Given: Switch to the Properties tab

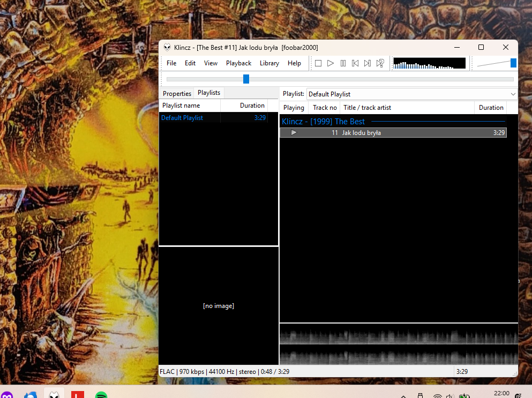Looking at the screenshot, I should point(177,94).
